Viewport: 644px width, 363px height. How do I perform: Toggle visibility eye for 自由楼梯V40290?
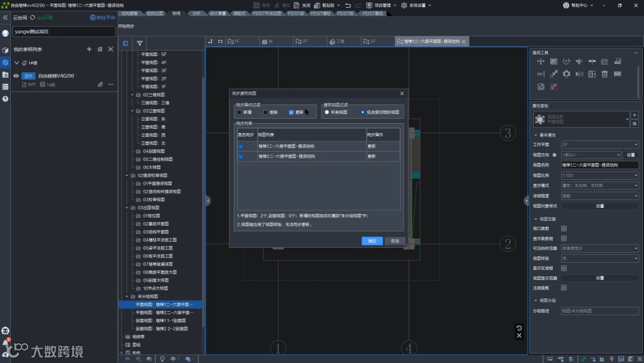[x=16, y=76]
